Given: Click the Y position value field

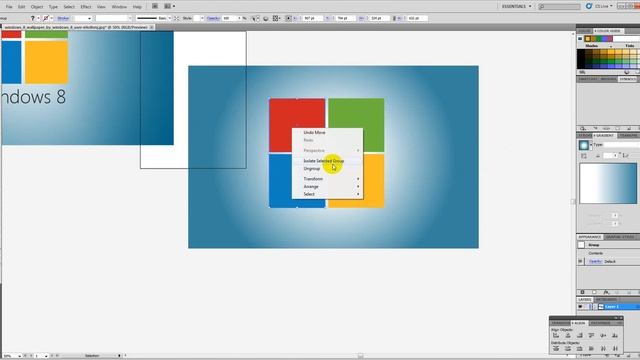Looking at the screenshot, I should pos(345,18).
